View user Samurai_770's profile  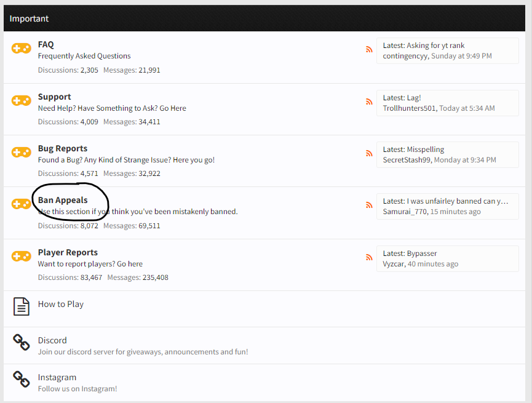point(405,212)
